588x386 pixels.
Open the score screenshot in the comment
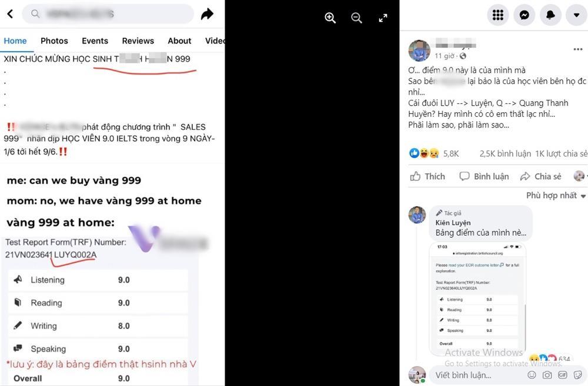click(x=477, y=298)
